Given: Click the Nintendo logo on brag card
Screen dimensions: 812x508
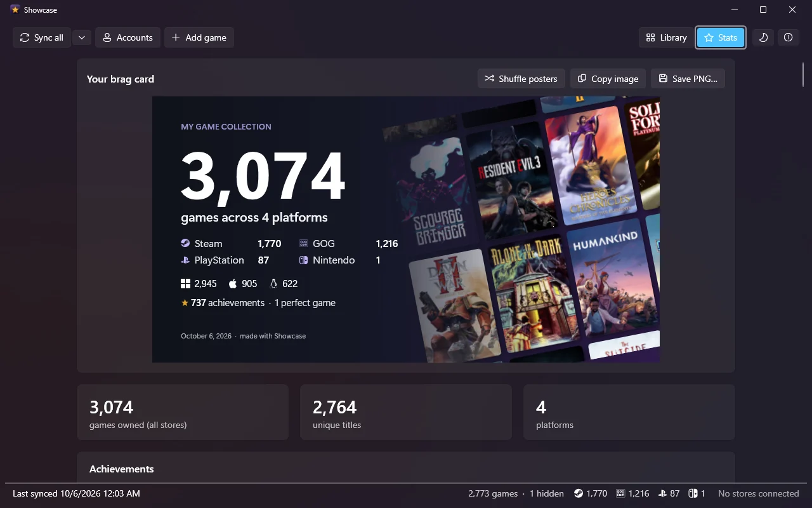Looking at the screenshot, I should coord(303,260).
